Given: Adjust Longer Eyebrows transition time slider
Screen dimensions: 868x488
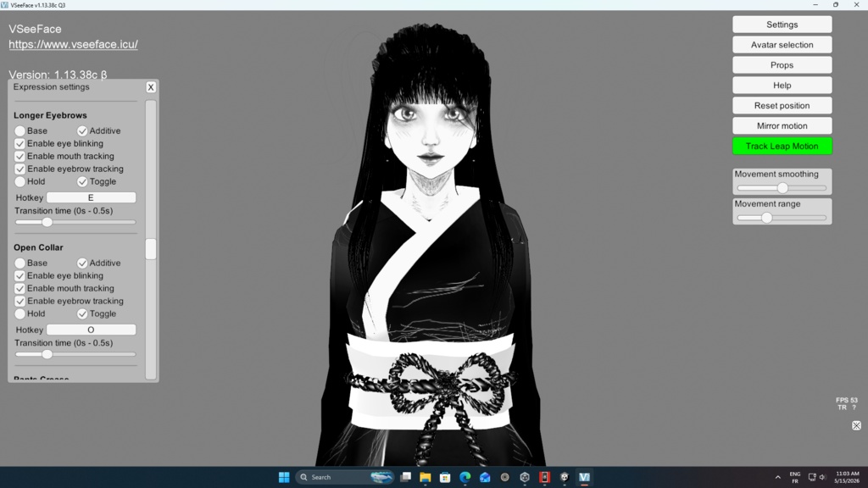Looking at the screenshot, I should point(47,222).
